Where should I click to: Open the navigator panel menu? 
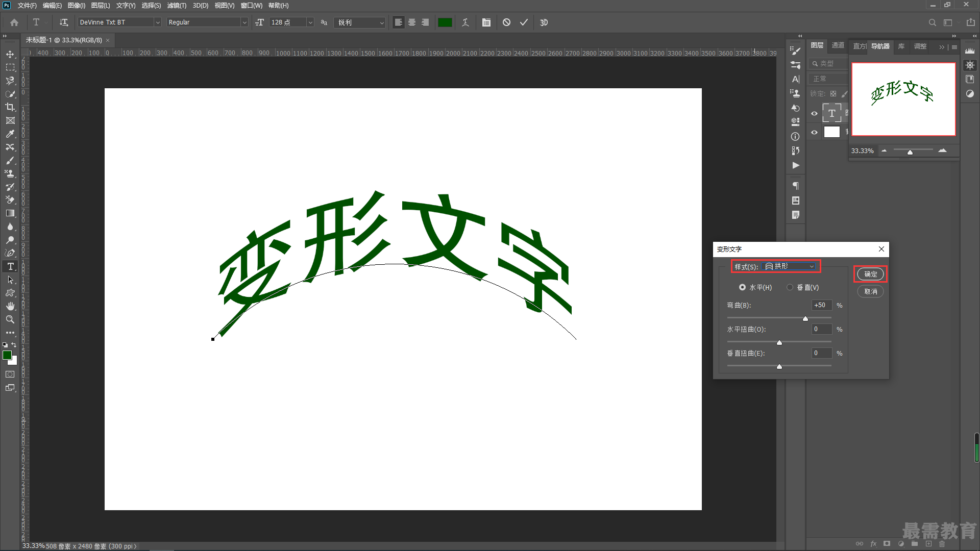954,47
